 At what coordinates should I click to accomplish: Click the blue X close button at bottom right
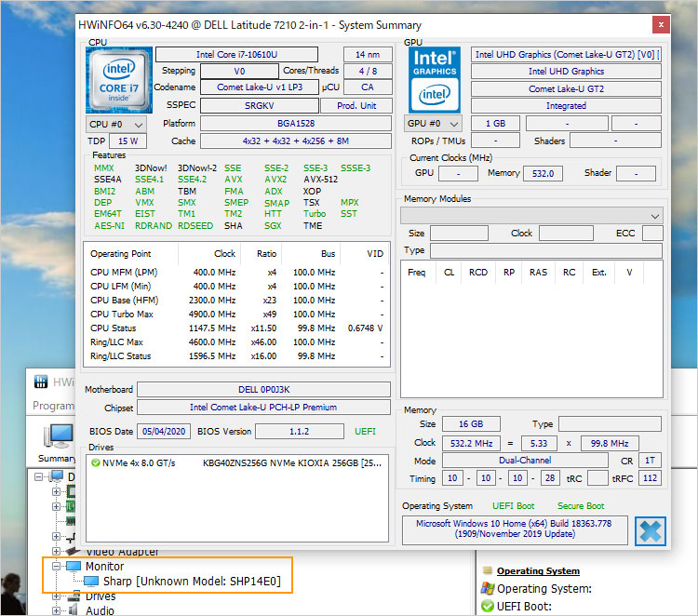coord(651,531)
